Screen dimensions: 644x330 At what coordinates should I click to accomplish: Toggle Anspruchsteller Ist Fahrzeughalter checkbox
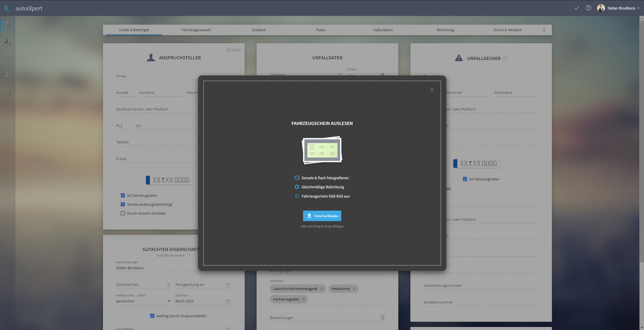click(x=123, y=196)
